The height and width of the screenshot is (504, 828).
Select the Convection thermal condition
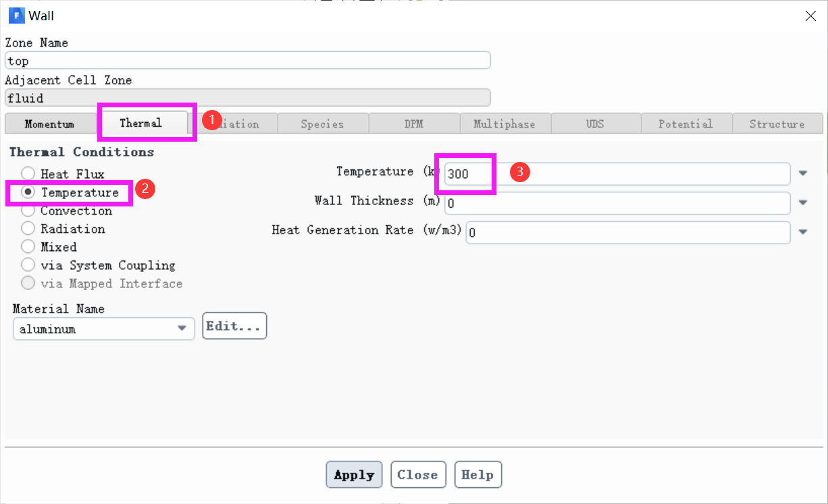[x=28, y=211]
